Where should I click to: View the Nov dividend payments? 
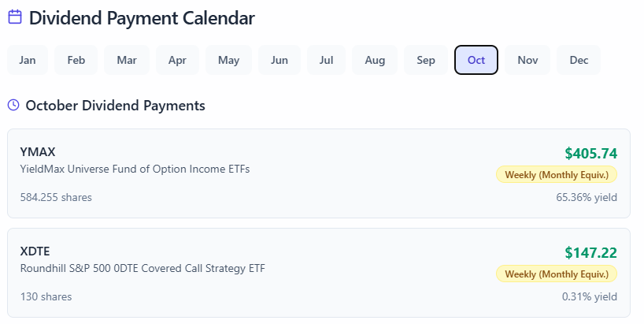pos(527,60)
